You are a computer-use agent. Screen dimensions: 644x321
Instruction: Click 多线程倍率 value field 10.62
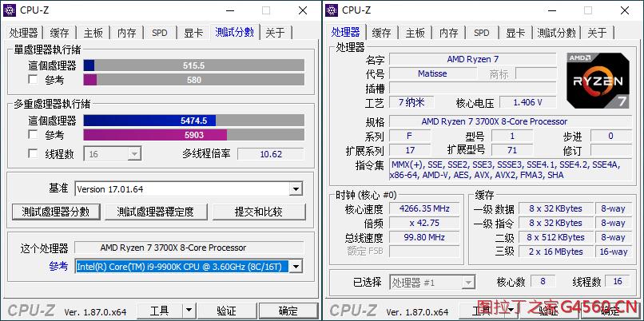pos(271,154)
